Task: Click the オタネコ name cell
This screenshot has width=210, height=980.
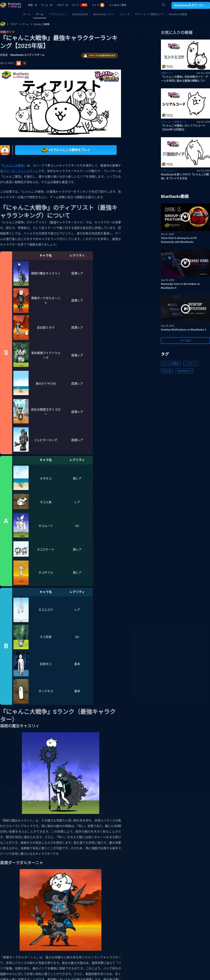Action: [x=46, y=478]
